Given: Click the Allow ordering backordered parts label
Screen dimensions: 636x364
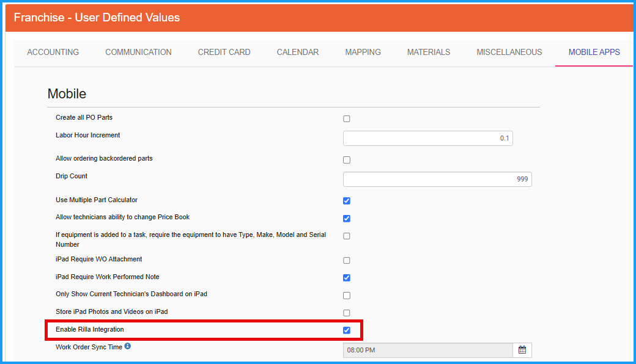Looking at the screenshot, I should pos(104,158).
